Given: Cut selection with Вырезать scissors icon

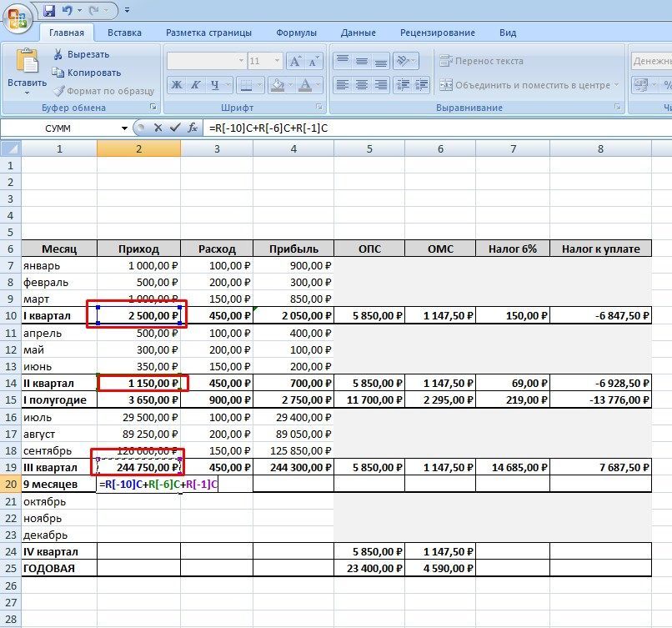Looking at the screenshot, I should 59,54.
